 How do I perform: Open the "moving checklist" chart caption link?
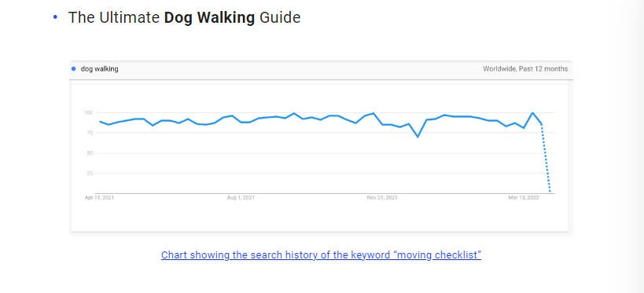click(321, 255)
